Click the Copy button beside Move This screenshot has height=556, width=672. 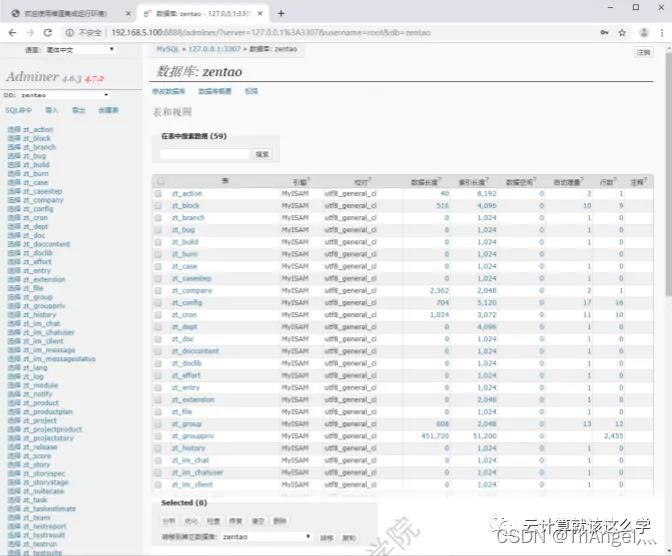[349, 538]
